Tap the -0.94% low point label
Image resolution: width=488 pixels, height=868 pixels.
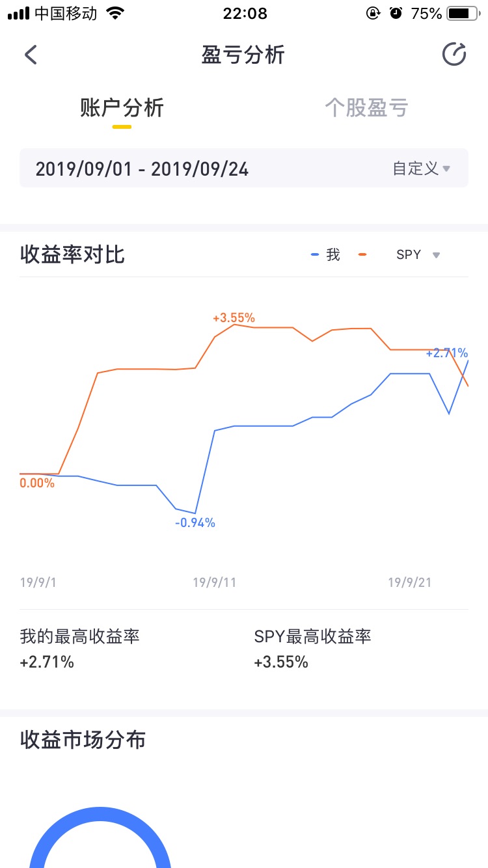coord(195,523)
